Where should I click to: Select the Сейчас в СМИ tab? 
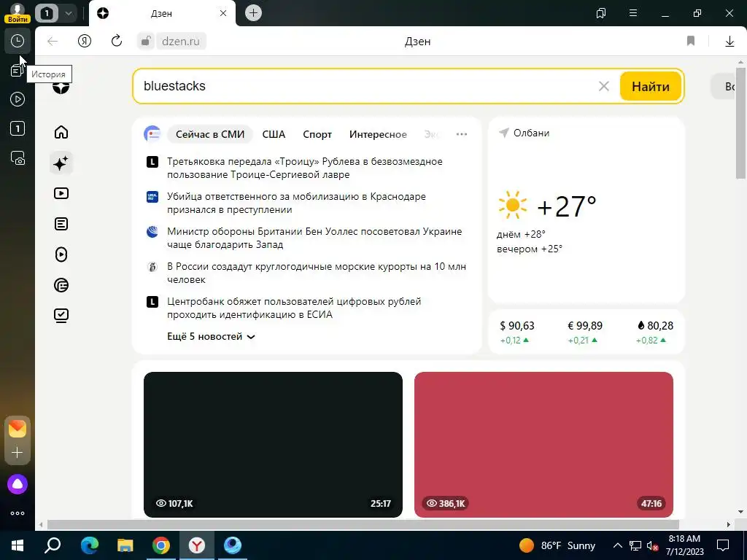coord(210,134)
